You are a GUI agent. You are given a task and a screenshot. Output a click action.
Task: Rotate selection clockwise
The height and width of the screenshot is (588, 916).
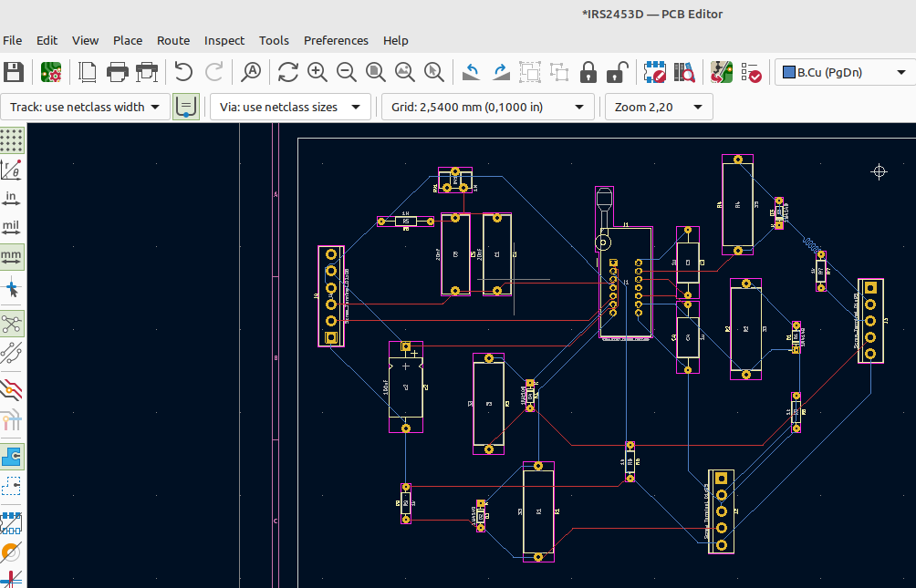pos(501,72)
